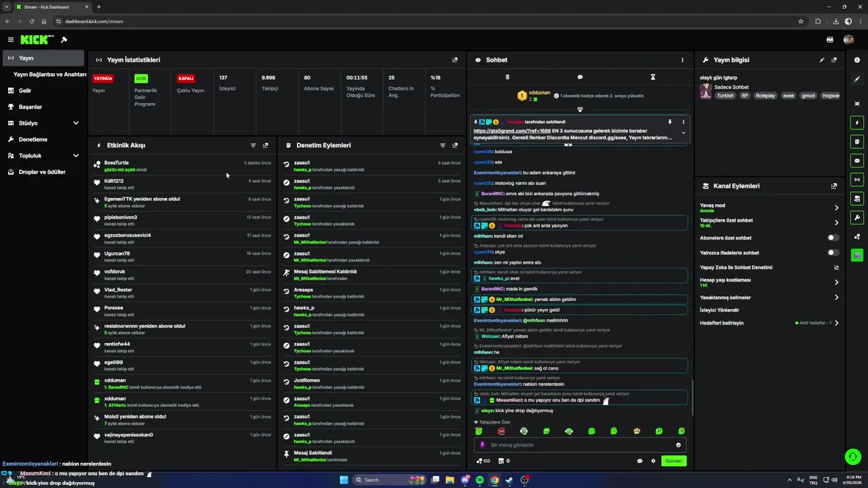The height and width of the screenshot is (488, 868).
Task: Click inside Bir mesaj gönderin message field
Action: point(580,445)
